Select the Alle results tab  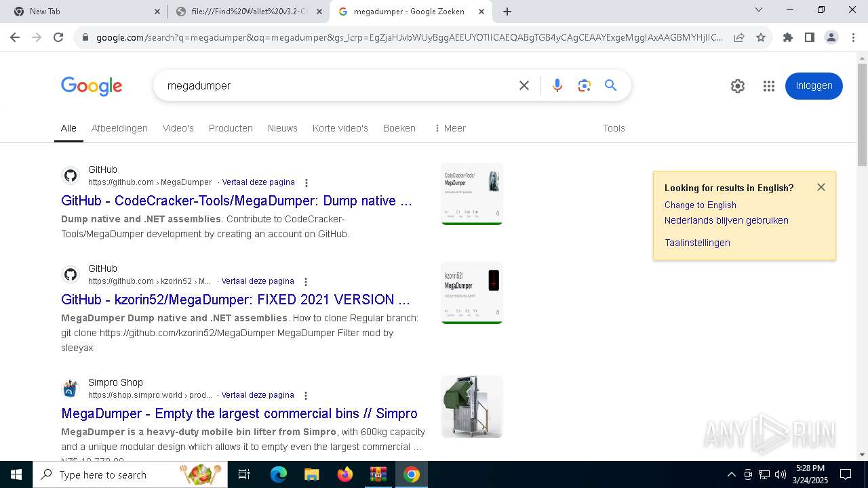68,128
